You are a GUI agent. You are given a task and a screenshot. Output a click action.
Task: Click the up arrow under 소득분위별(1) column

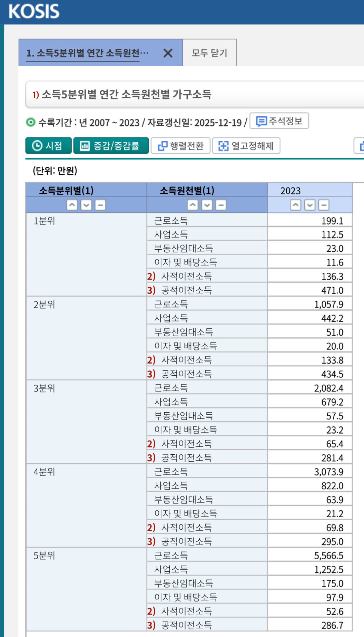click(72, 205)
